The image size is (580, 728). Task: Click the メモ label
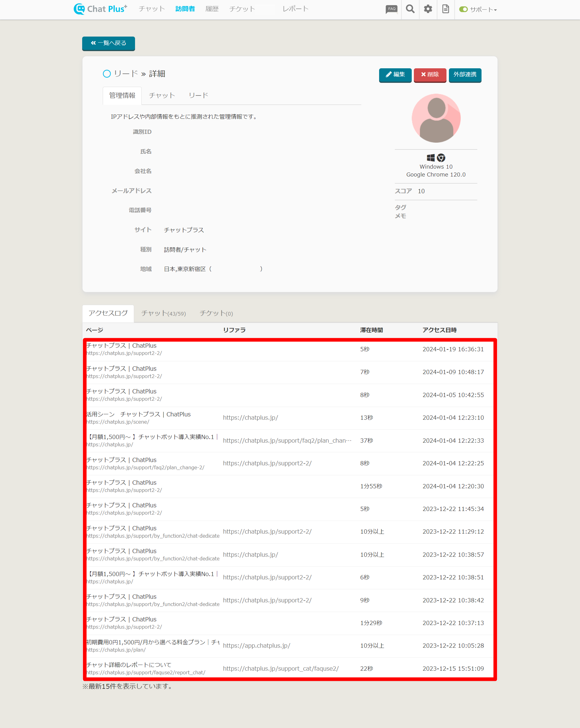coord(400,216)
